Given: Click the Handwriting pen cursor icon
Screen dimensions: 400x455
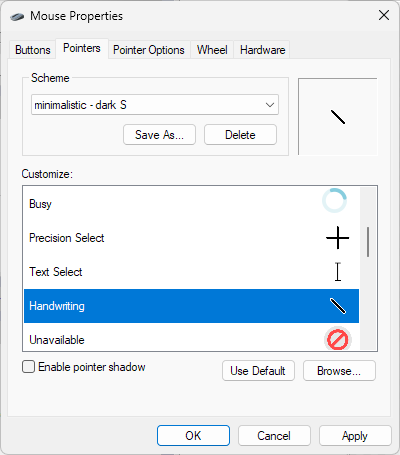Looking at the screenshot, I should pyautogui.click(x=338, y=306).
